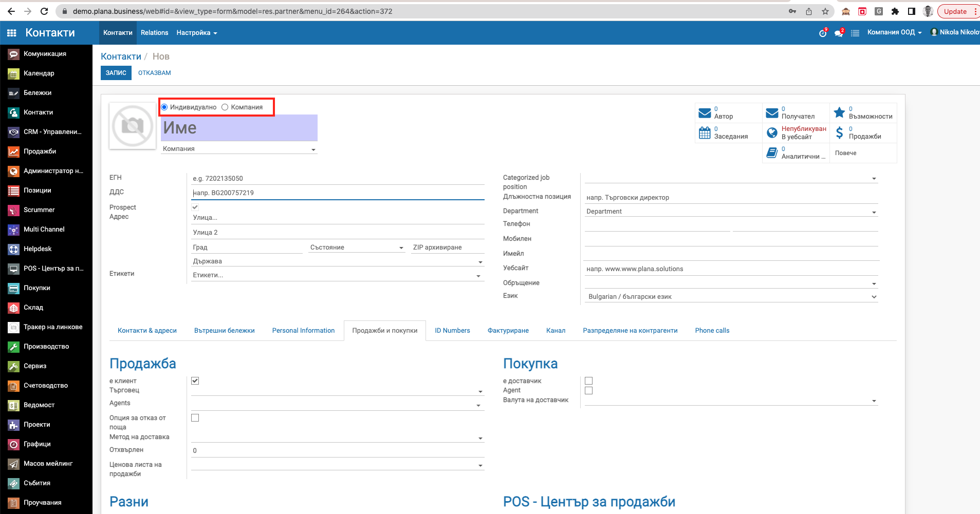Click the contact photo placeholder
This screenshot has height=514, width=980.
[133, 126]
